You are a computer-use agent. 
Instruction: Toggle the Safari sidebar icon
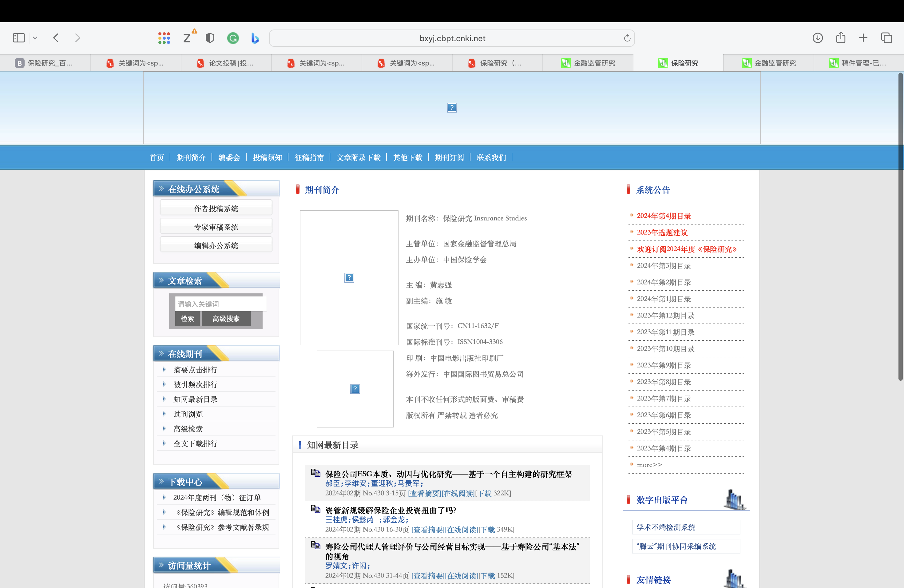coord(18,38)
